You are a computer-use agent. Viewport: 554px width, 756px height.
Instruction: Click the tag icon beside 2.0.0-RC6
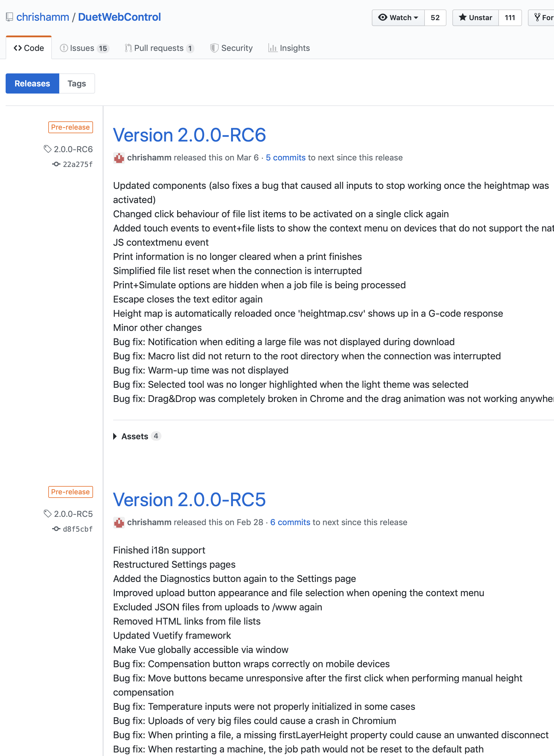coord(47,149)
